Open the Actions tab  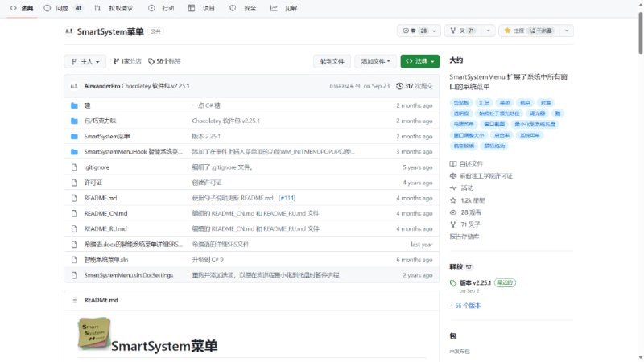[162, 8]
